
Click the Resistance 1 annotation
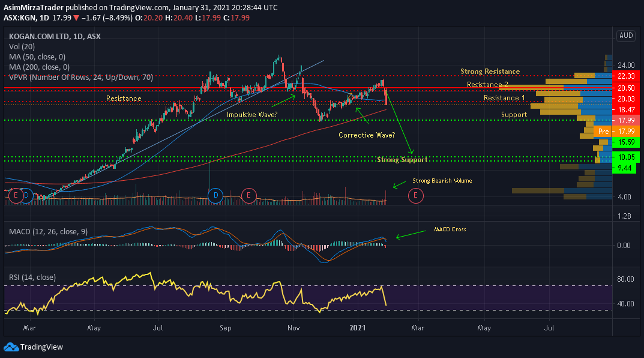[504, 98]
